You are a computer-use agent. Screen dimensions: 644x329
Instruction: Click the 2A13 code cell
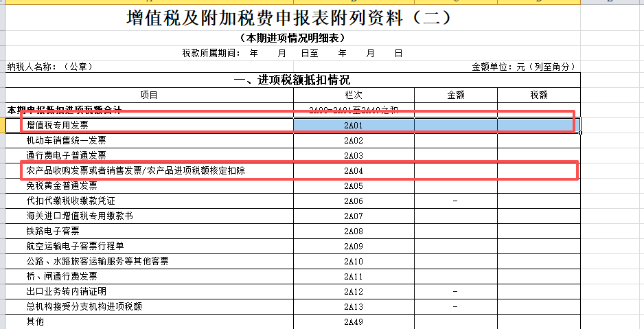(354, 307)
